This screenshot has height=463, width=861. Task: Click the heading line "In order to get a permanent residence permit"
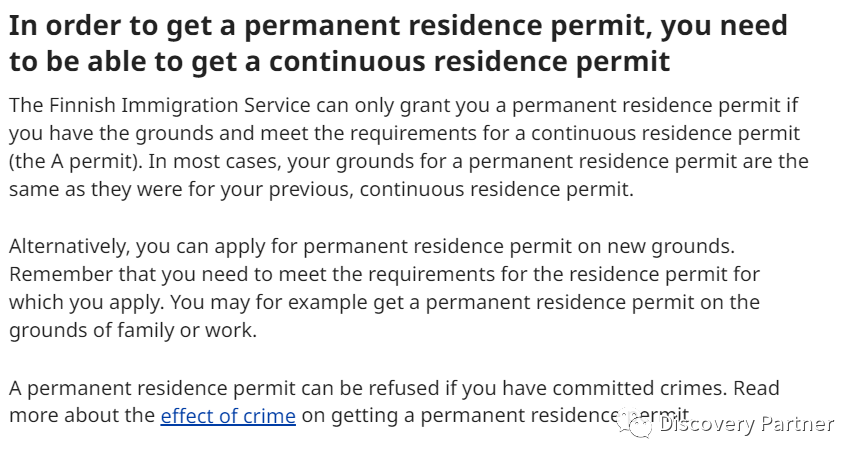pyautogui.click(x=331, y=26)
